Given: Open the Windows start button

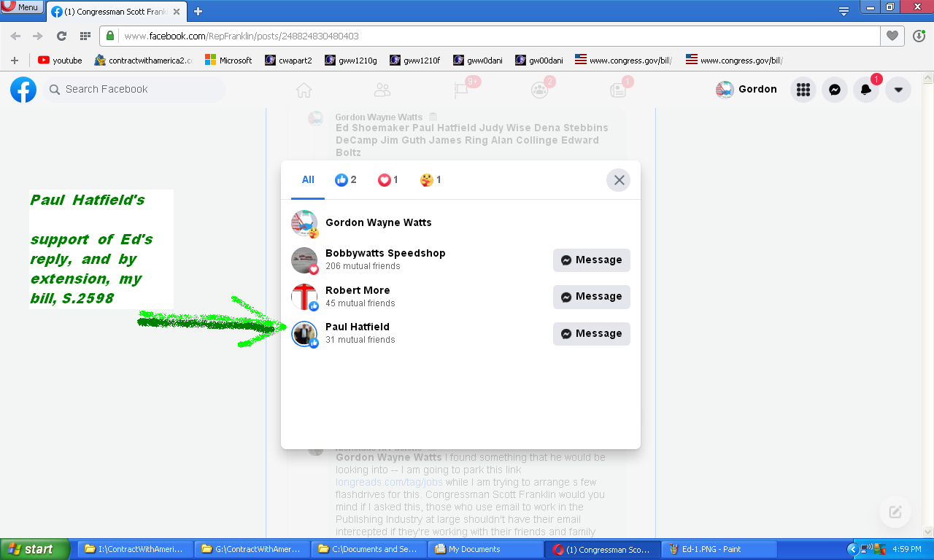Looking at the screenshot, I should (x=35, y=549).
